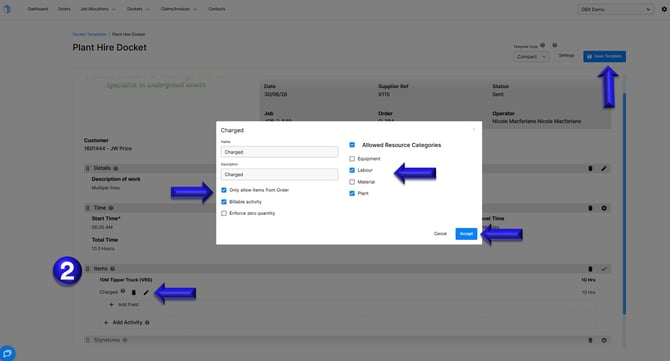Grab the Signatures section drag handle
Image resolution: width=670 pixels, height=361 pixels.
(88, 340)
